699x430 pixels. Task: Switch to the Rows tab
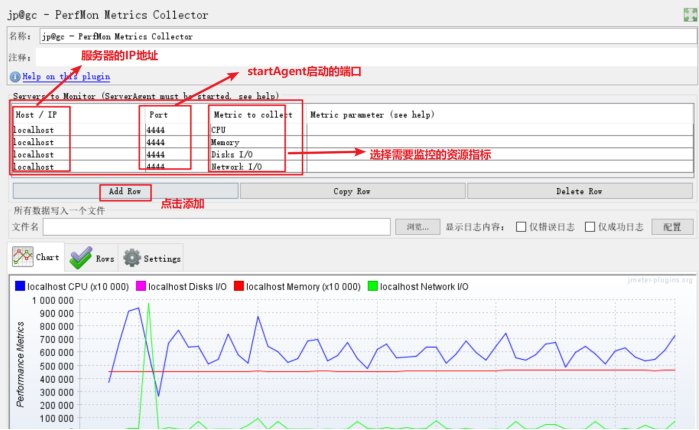[x=92, y=258]
